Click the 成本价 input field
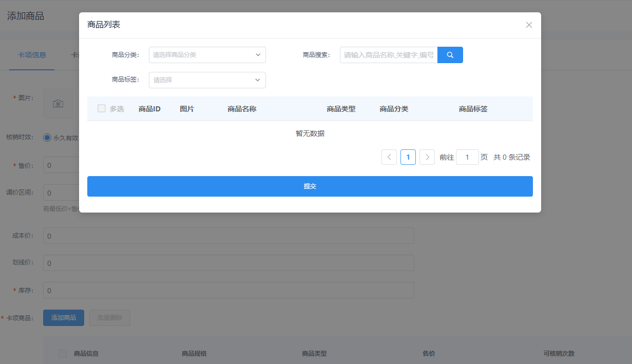This screenshot has height=364, width=632. point(228,236)
